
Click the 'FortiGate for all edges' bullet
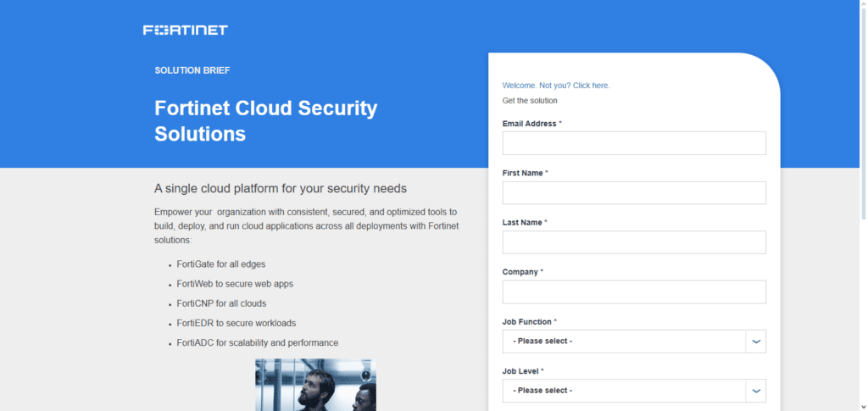click(x=221, y=264)
